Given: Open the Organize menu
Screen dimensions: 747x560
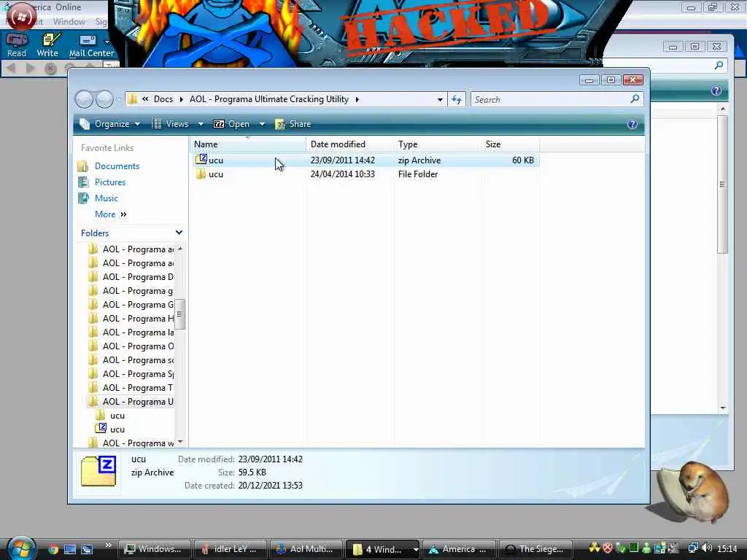Looking at the screenshot, I should (x=110, y=124).
